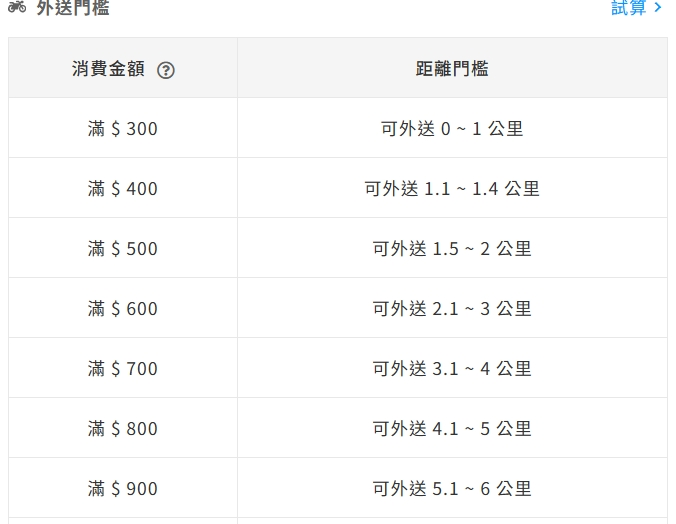This screenshot has width=676, height=524.
Task: Click 可外送 4.1 ~ 5 公里 cell
Action: click(x=452, y=427)
